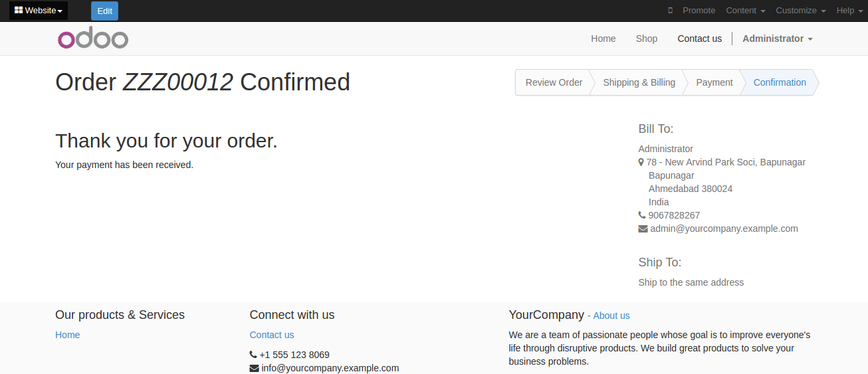Click the envelope icon beside admin email
This screenshot has height=374, width=868.
tap(643, 229)
